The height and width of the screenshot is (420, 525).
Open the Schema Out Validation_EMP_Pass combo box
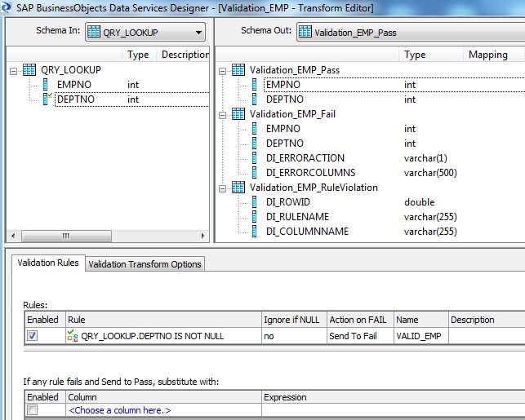click(x=411, y=33)
